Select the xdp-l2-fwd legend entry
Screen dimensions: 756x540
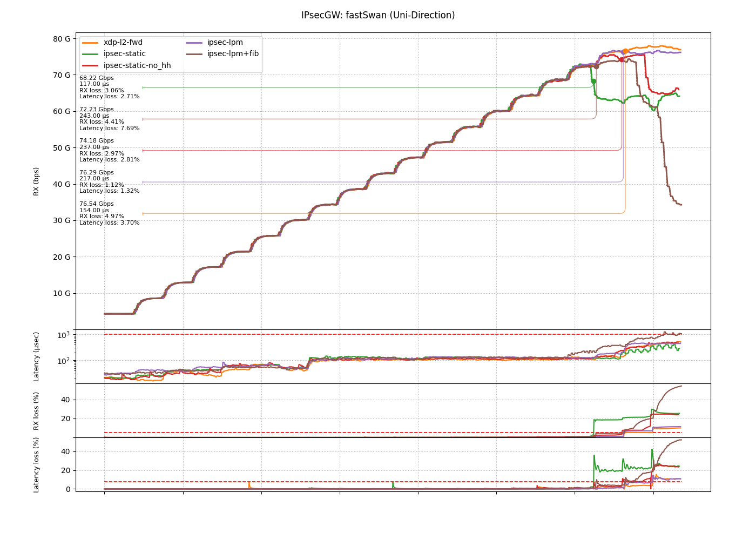pos(113,42)
